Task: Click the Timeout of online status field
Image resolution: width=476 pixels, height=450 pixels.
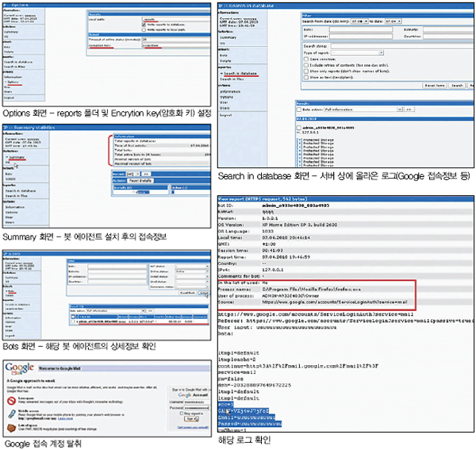Action: pos(176,40)
